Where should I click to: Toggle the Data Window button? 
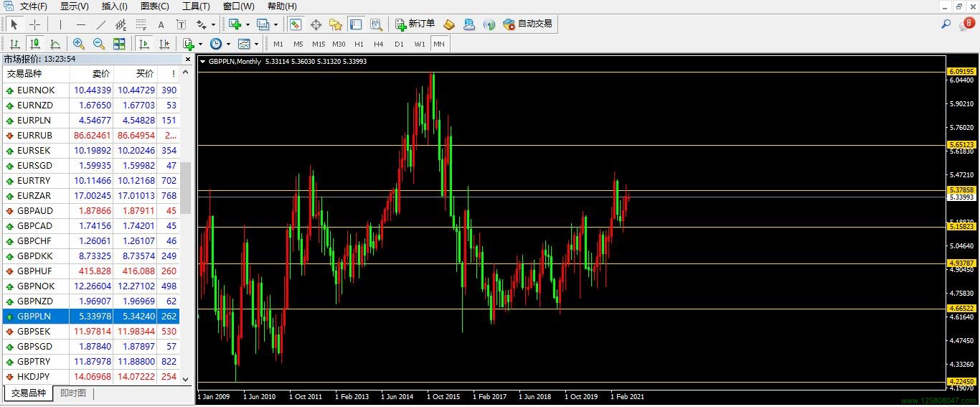click(x=316, y=24)
